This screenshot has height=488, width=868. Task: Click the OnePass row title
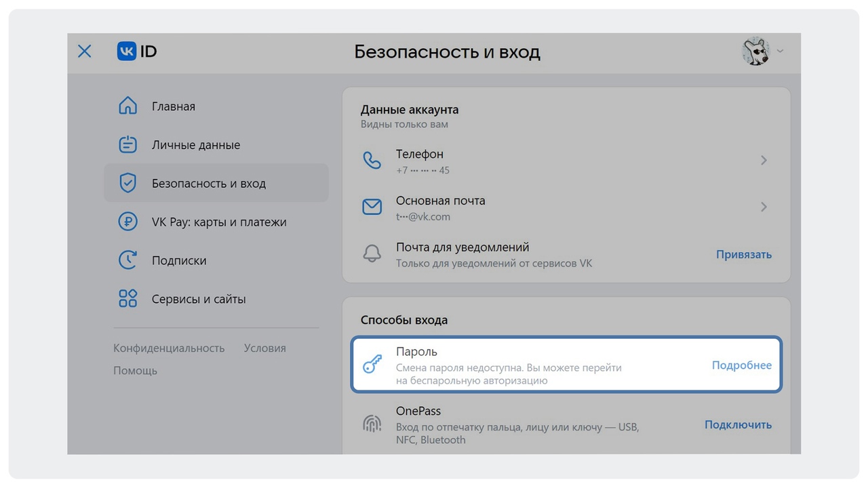click(x=418, y=411)
